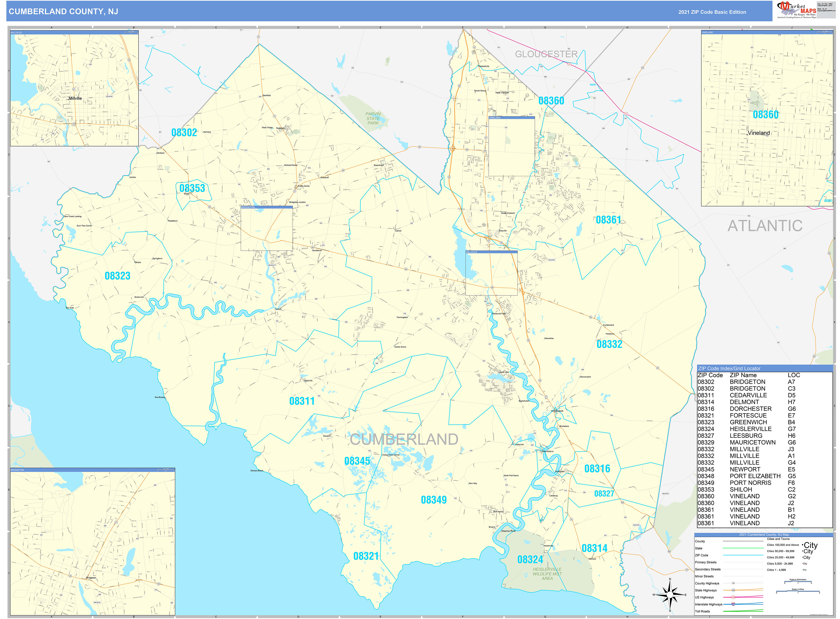Select the 08360 label inside Vineland inset
The width and height of the screenshot is (840, 619).
[766, 115]
